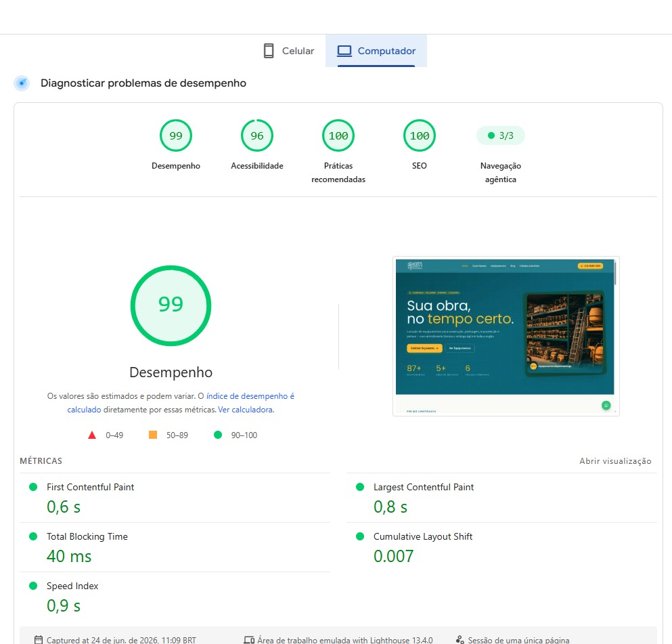Click the green dot next to Speed Index

click(33, 586)
